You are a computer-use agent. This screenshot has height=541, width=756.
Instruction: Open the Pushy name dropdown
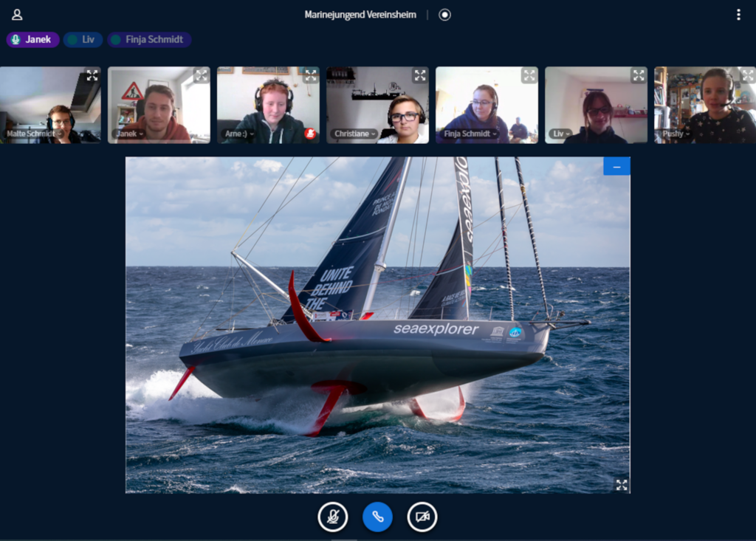pyautogui.click(x=676, y=134)
